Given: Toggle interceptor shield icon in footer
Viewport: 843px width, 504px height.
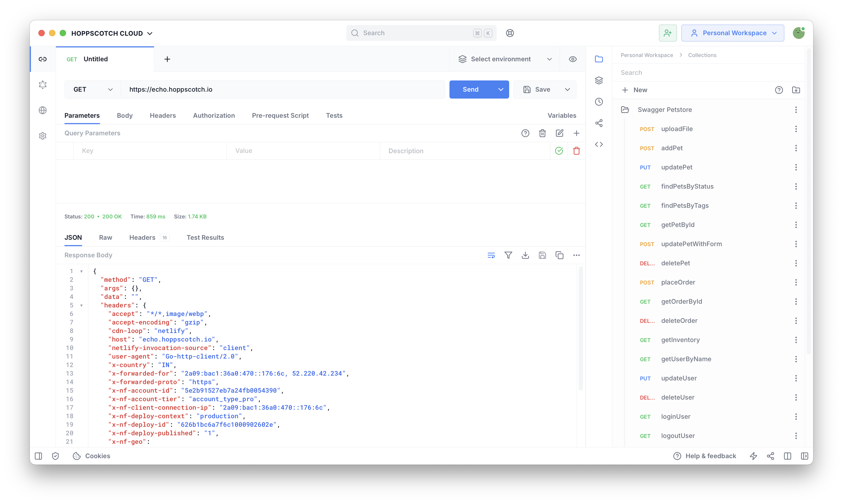Looking at the screenshot, I should pyautogui.click(x=55, y=456).
